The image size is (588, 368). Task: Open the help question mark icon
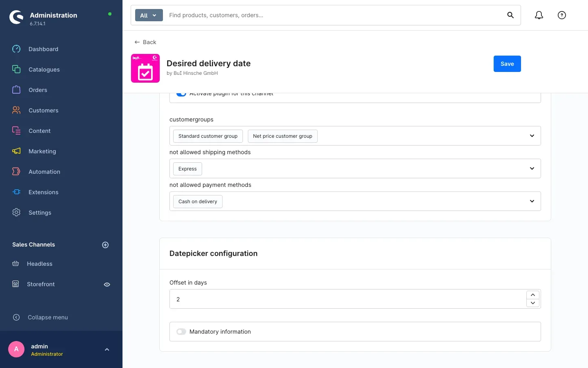tap(562, 15)
